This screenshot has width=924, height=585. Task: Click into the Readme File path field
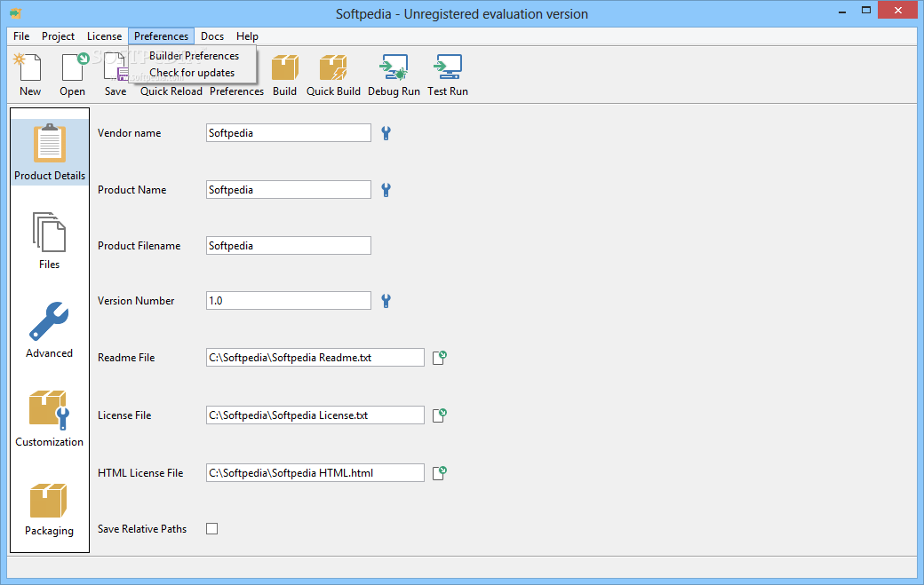(315, 357)
